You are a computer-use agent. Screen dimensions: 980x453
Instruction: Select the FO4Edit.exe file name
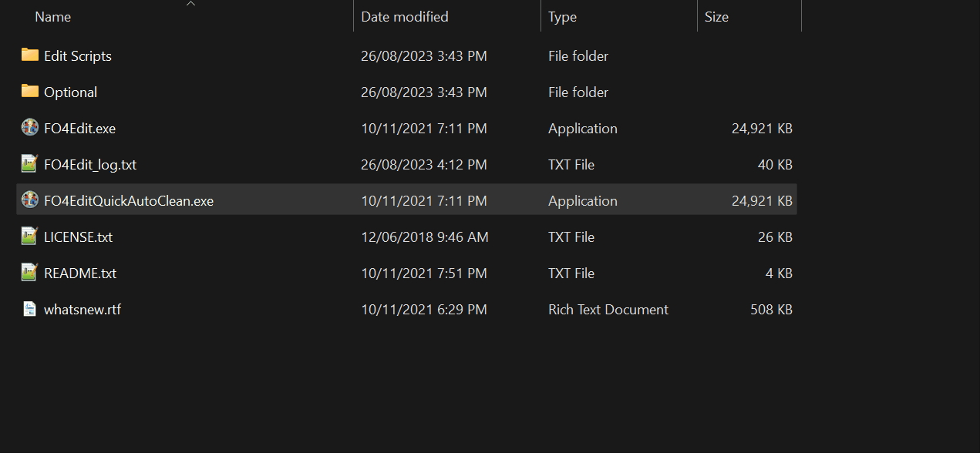pos(79,129)
